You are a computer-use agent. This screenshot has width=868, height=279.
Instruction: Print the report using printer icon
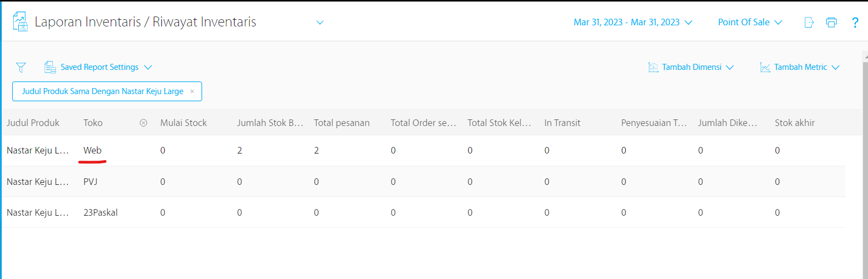tap(831, 23)
